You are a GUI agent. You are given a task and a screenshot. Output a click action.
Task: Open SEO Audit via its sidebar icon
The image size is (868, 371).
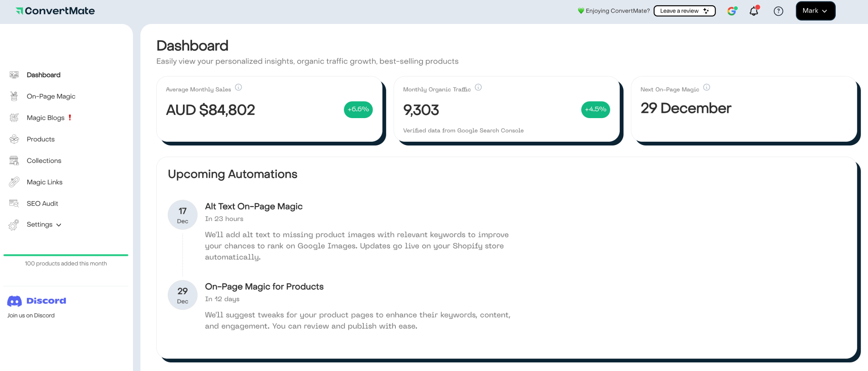13,203
